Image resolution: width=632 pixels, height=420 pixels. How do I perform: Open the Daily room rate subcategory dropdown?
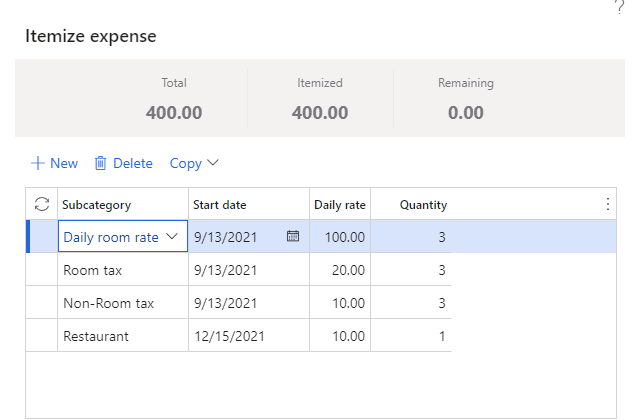pyautogui.click(x=172, y=237)
